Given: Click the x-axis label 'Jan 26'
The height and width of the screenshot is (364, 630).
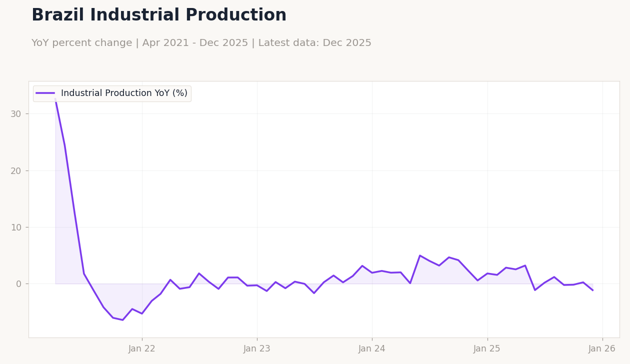Looking at the screenshot, I should [602, 349].
